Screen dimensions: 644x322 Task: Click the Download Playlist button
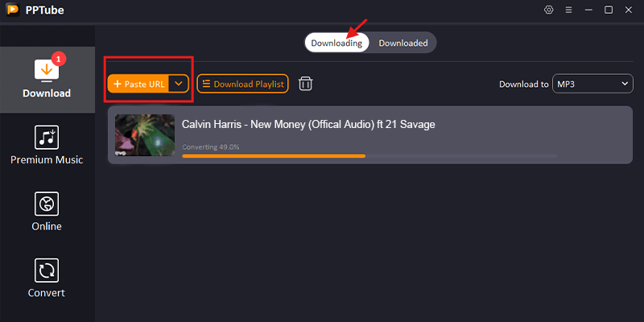coord(242,84)
